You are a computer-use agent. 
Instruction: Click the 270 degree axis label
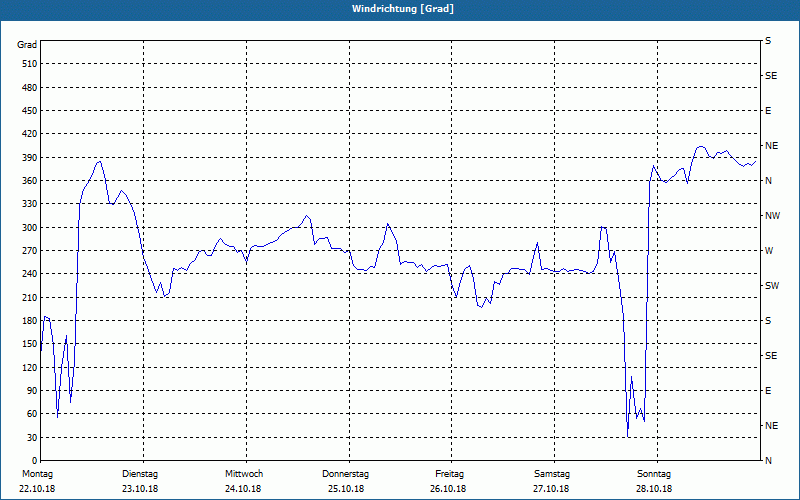29,251
